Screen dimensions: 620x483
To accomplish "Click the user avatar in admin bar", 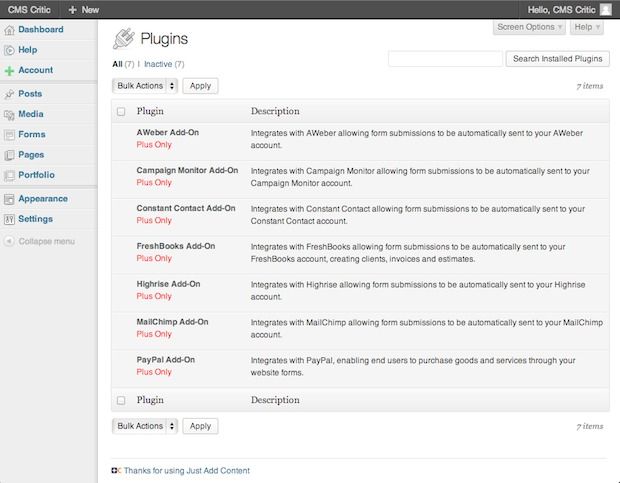I will [x=605, y=9].
